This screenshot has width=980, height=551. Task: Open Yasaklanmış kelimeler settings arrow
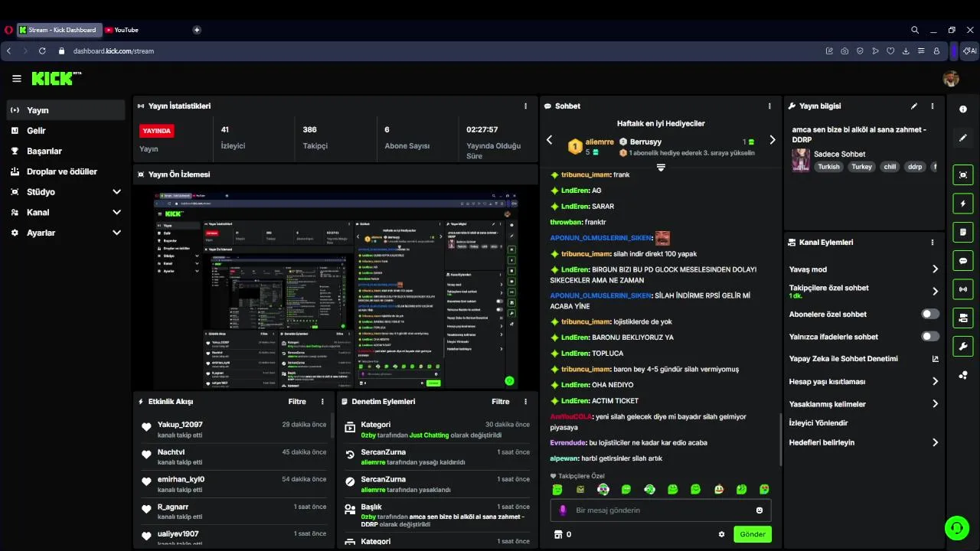point(935,404)
